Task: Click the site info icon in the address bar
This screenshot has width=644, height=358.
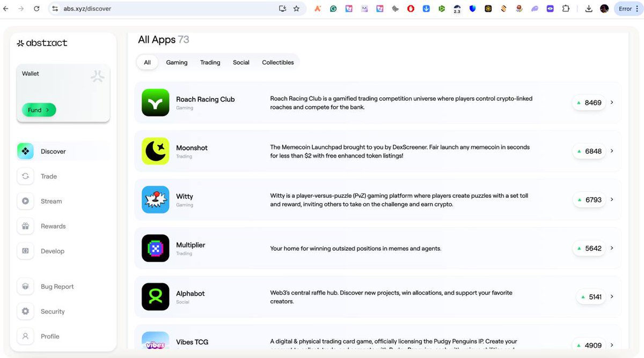Action: [x=55, y=9]
